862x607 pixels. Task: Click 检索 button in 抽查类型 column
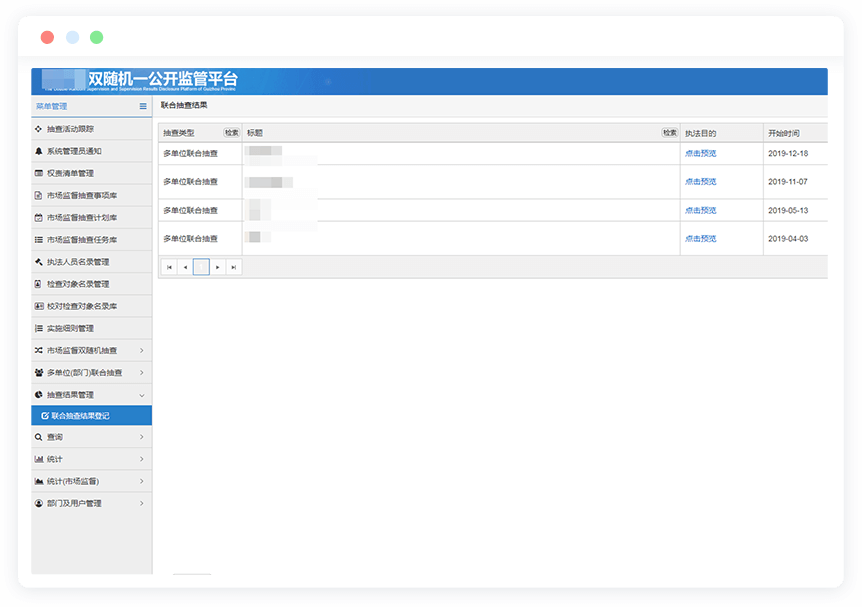coord(231,133)
